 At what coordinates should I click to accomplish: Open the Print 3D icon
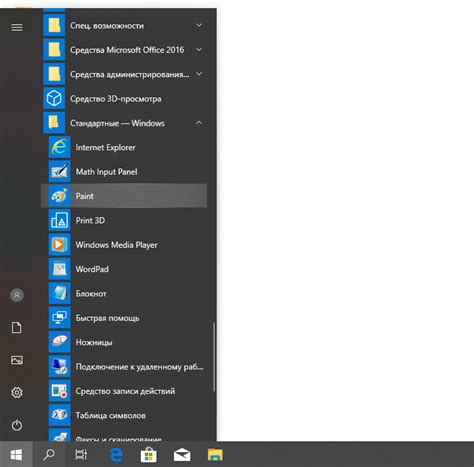click(x=59, y=220)
